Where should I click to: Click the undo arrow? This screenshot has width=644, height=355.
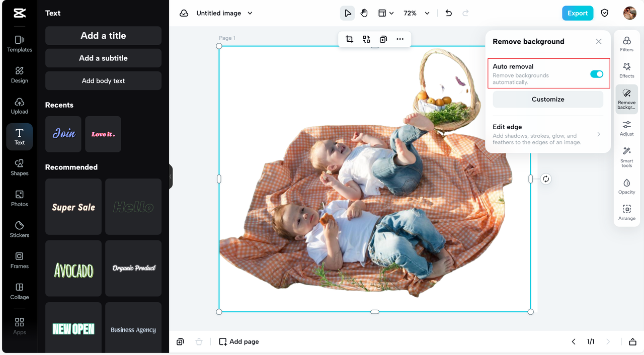tap(449, 13)
